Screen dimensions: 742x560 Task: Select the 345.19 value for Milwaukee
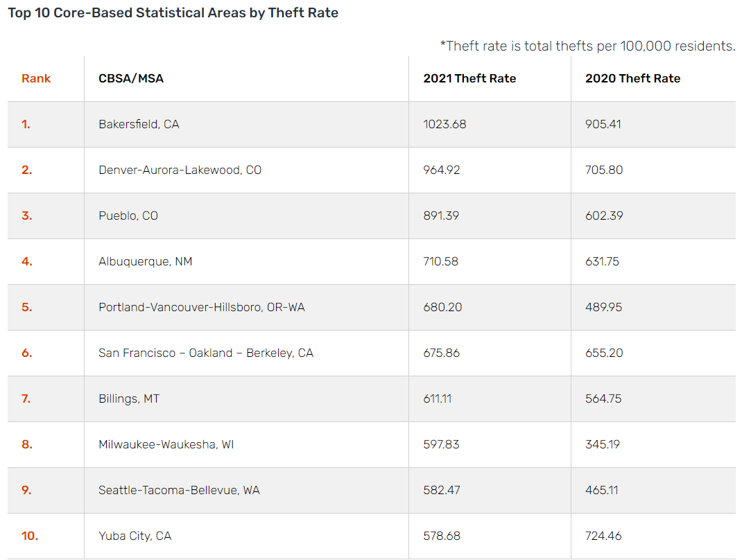pyautogui.click(x=603, y=444)
